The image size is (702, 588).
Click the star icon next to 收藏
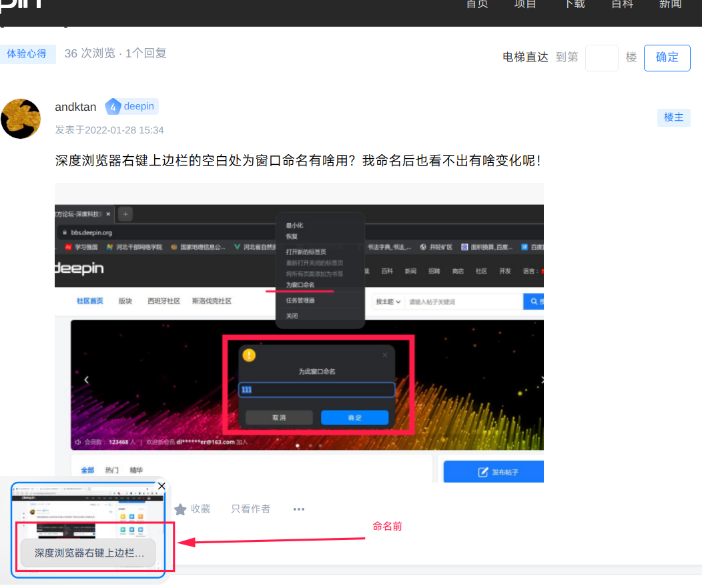click(180, 509)
